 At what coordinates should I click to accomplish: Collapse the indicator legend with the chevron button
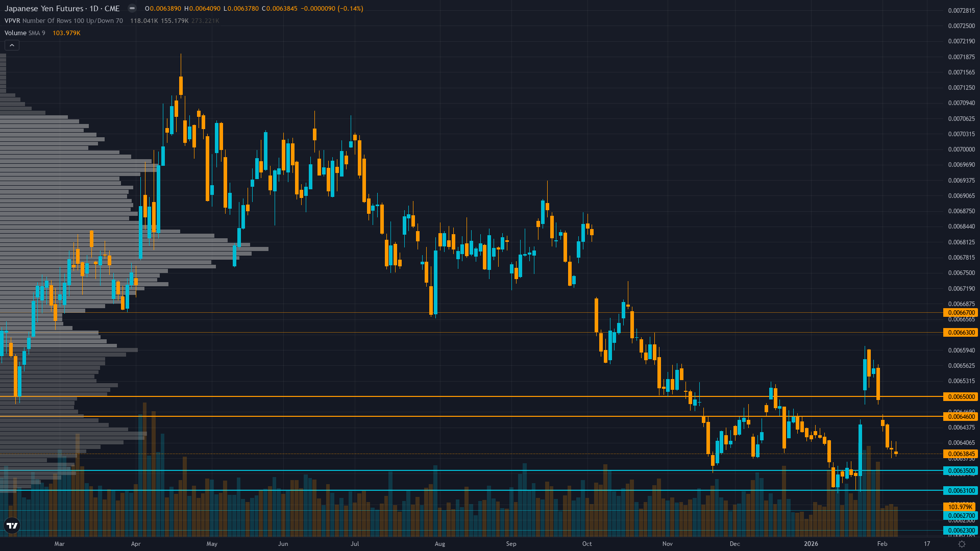point(11,45)
